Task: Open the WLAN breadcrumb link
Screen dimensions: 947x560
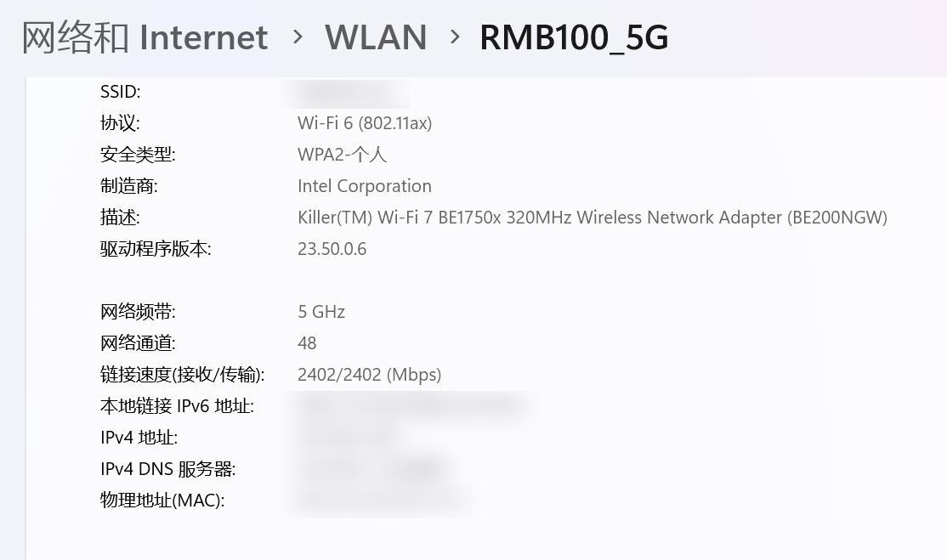Action: [x=376, y=37]
